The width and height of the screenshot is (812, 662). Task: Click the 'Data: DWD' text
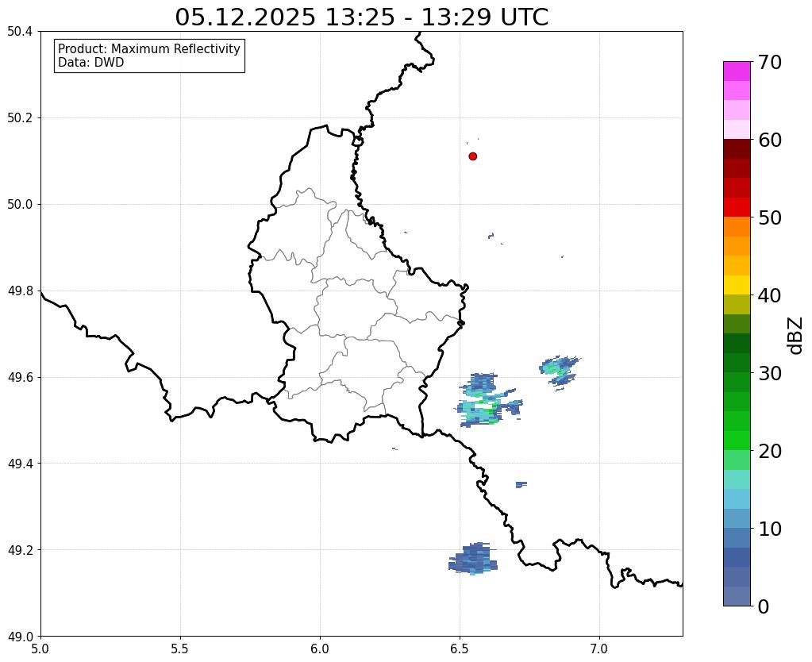pyautogui.click(x=91, y=63)
